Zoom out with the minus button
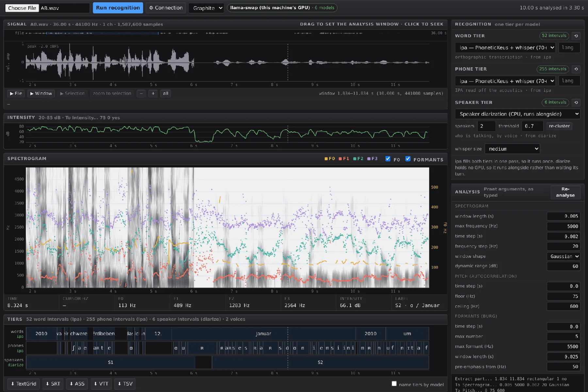 (141, 93)
